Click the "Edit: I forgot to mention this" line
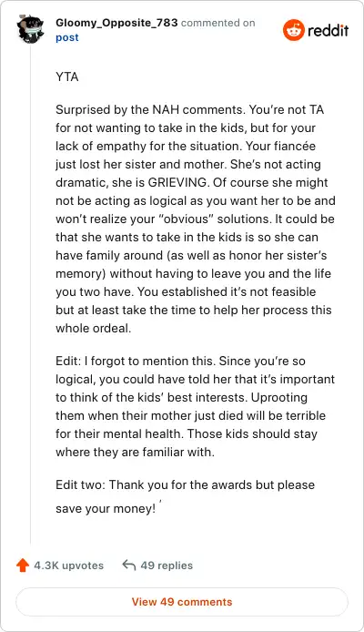 pyautogui.click(x=136, y=361)
